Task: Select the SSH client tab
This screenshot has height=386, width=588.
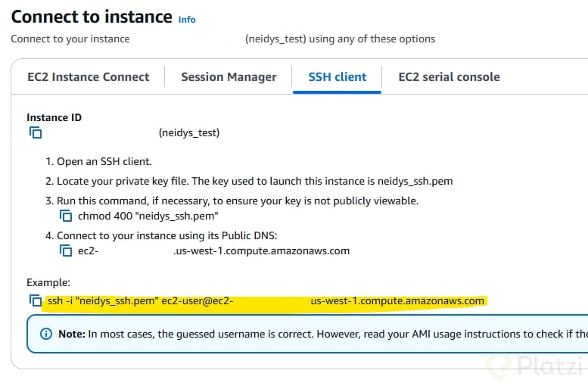Action: 337,76
